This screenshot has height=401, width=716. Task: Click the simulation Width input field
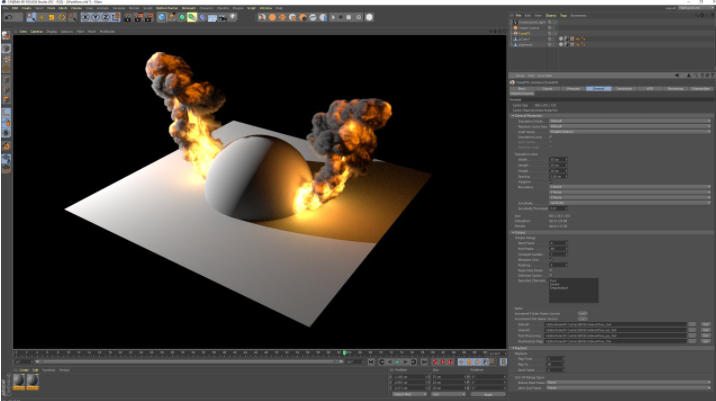pyautogui.click(x=558, y=159)
